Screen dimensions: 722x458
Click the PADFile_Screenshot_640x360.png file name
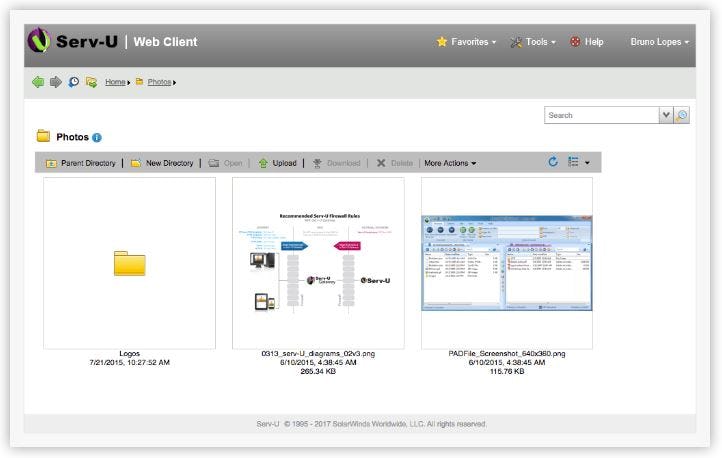[507, 354]
